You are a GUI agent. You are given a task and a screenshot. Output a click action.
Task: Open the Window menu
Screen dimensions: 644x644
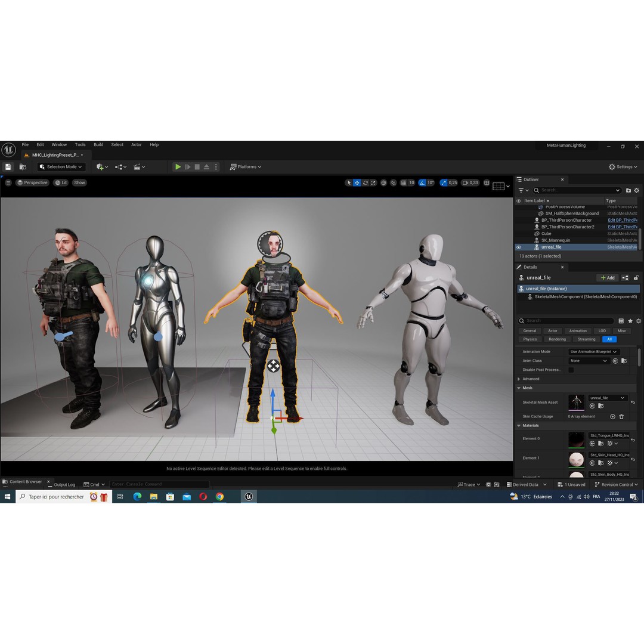point(59,144)
